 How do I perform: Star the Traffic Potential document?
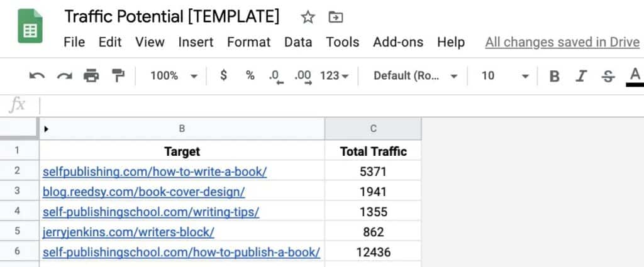[x=308, y=17]
